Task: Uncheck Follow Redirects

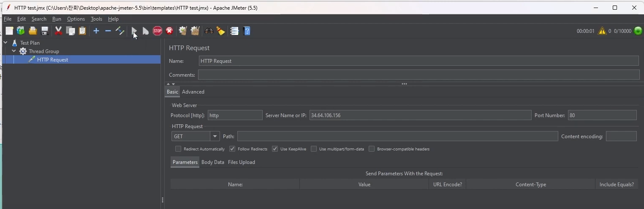Action: pyautogui.click(x=232, y=149)
